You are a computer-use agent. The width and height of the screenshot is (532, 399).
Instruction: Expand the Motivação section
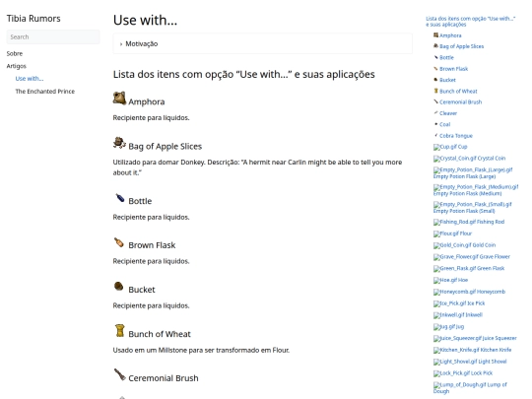click(263, 43)
